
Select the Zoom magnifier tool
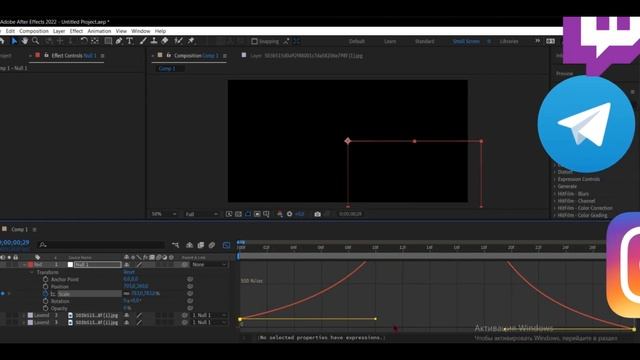tap(36, 41)
